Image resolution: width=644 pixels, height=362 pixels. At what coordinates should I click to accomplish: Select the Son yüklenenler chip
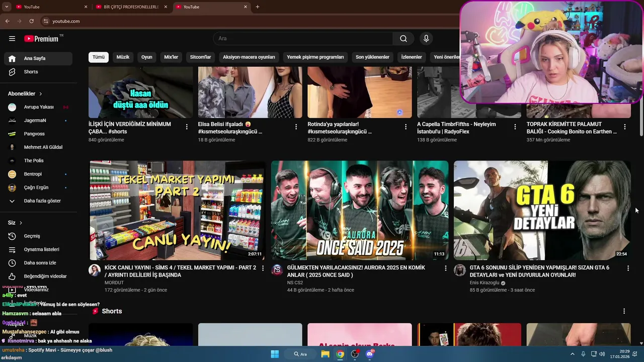372,57
